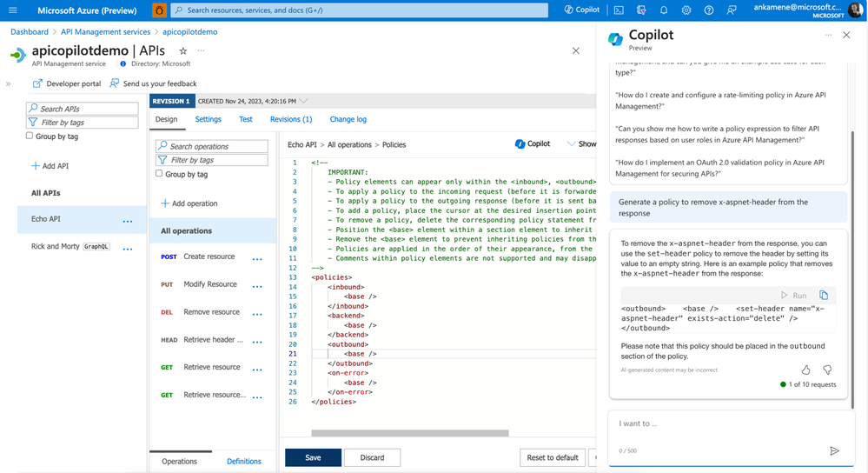868x473 pixels.
Task: Expand the collapsed left service menu
Action: click(9, 84)
